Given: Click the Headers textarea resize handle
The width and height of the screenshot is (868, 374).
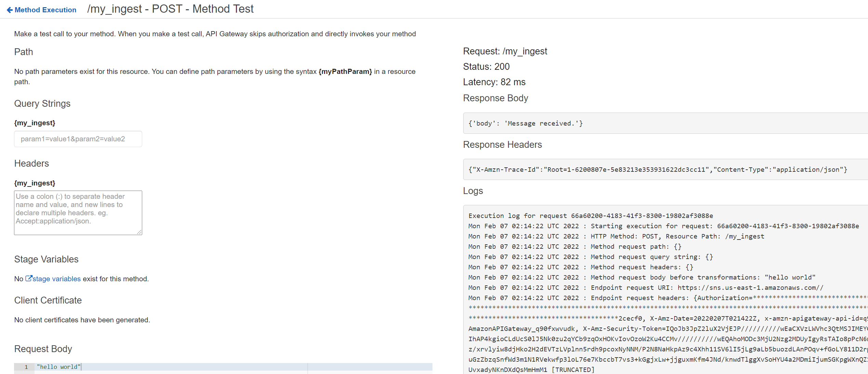Looking at the screenshot, I should (x=139, y=232).
